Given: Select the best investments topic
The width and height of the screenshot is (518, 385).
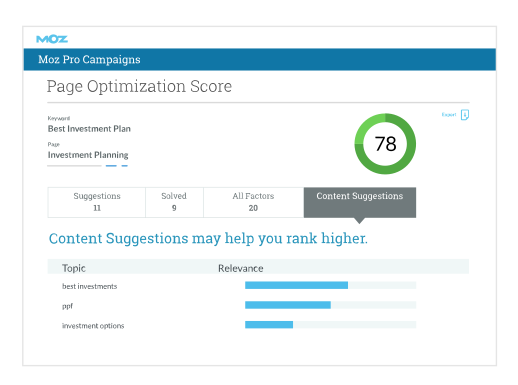Looking at the screenshot, I should click(89, 286).
